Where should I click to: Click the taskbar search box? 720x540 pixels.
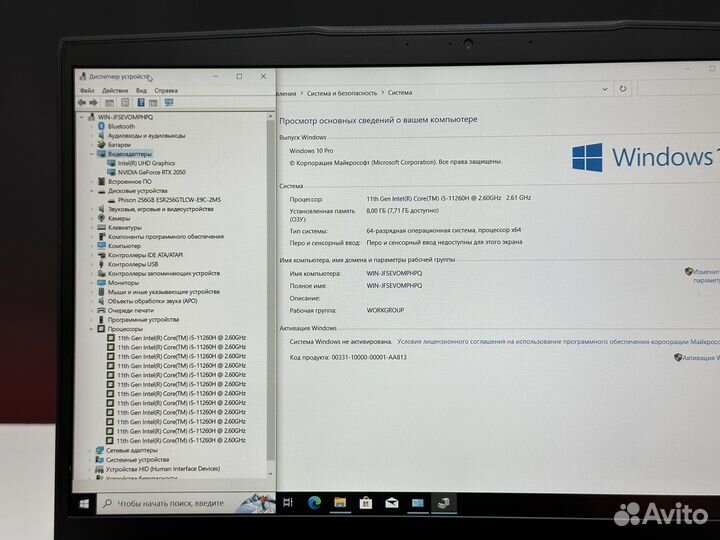coord(186,503)
